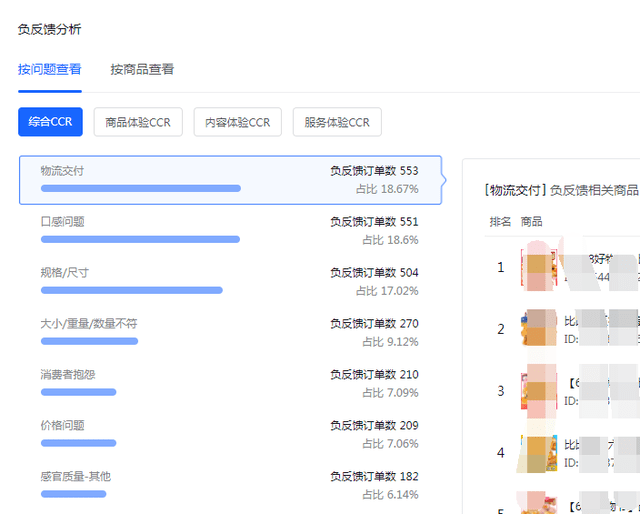Image resolution: width=640 pixels, height=514 pixels.
Task: Open rank 2 product thumbnail
Action: coord(539,329)
